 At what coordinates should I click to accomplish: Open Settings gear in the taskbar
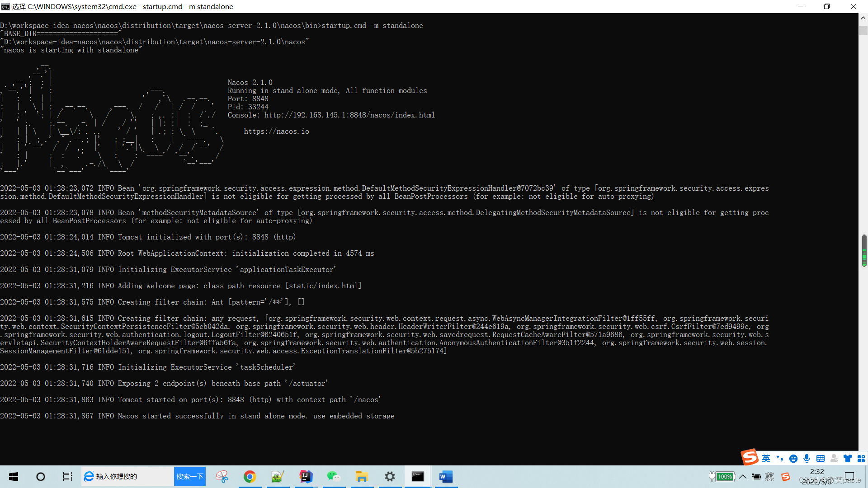[x=390, y=477]
